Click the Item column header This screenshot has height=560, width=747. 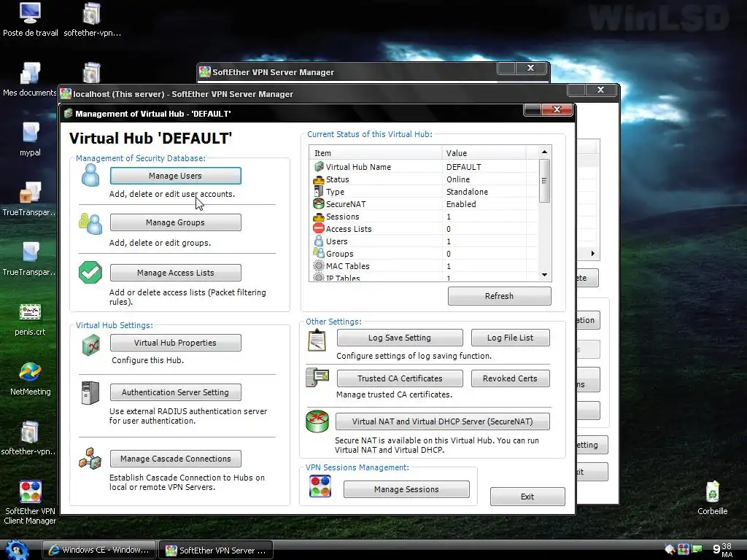(376, 153)
